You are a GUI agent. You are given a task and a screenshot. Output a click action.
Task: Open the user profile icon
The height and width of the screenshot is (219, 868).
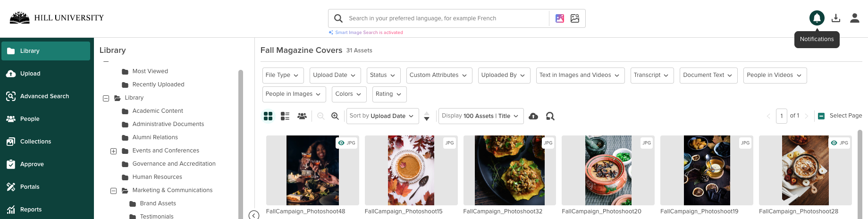tap(854, 18)
